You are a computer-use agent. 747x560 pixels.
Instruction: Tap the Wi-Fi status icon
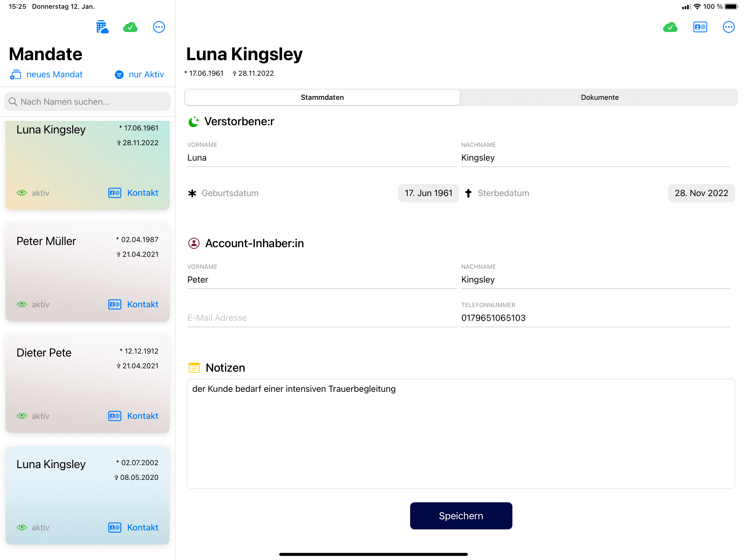click(x=697, y=6)
